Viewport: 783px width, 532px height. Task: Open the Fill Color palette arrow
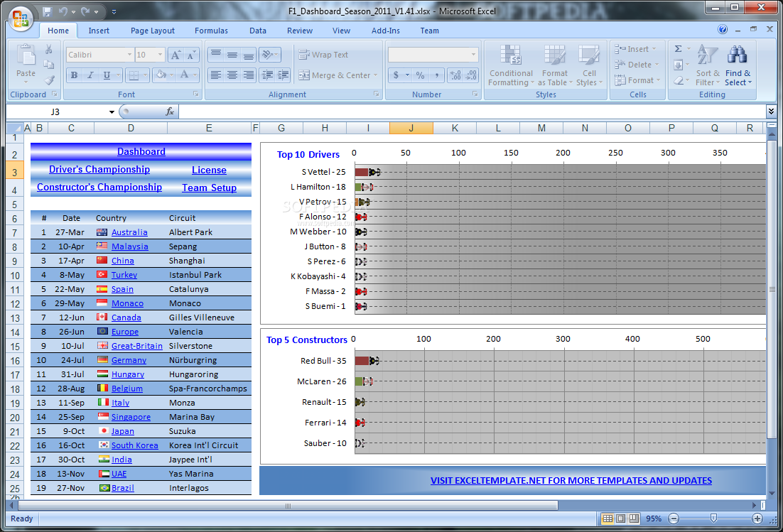tap(172, 75)
